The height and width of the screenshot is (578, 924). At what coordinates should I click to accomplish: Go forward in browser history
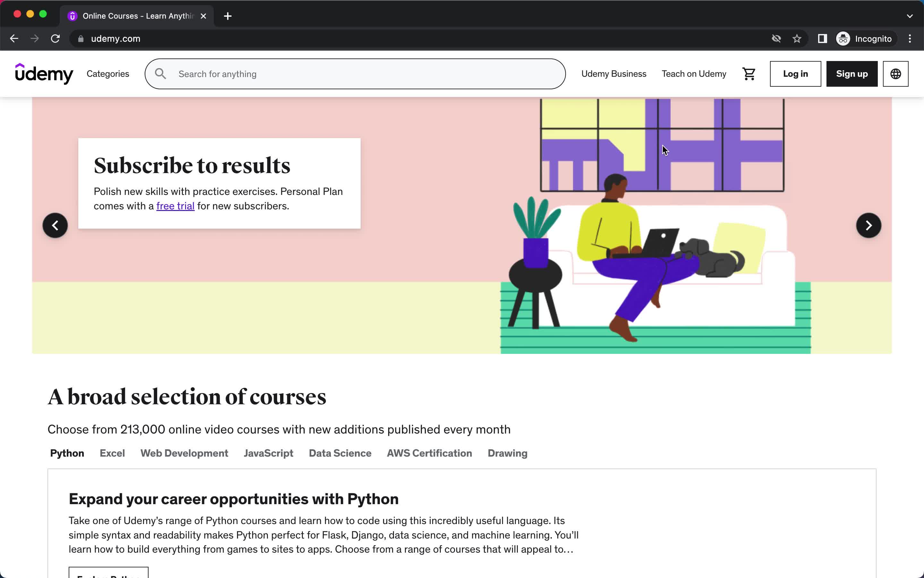point(35,39)
